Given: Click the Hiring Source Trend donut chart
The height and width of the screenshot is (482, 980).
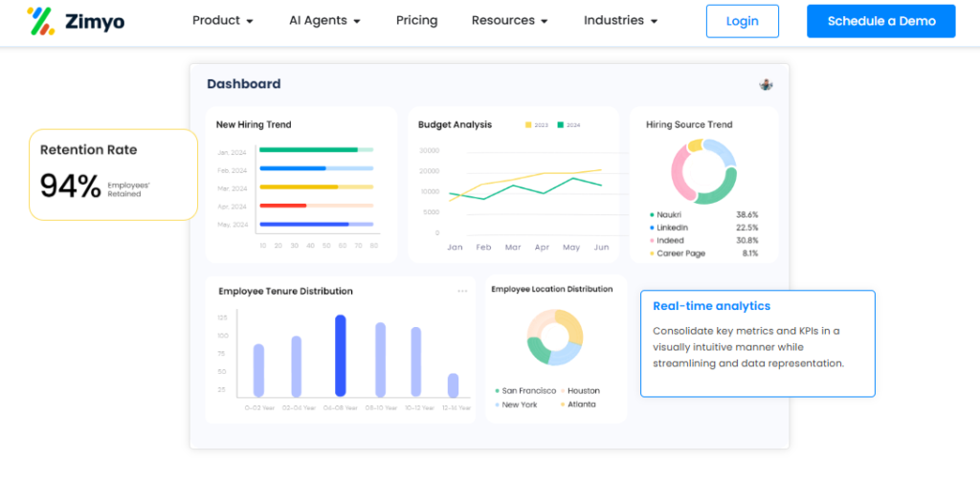Looking at the screenshot, I should click(703, 172).
